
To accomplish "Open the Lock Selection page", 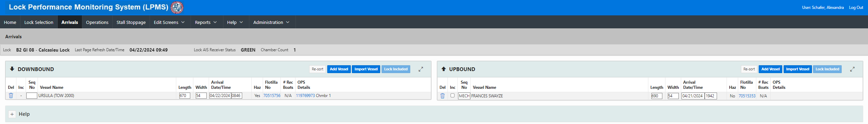I will [39, 22].
